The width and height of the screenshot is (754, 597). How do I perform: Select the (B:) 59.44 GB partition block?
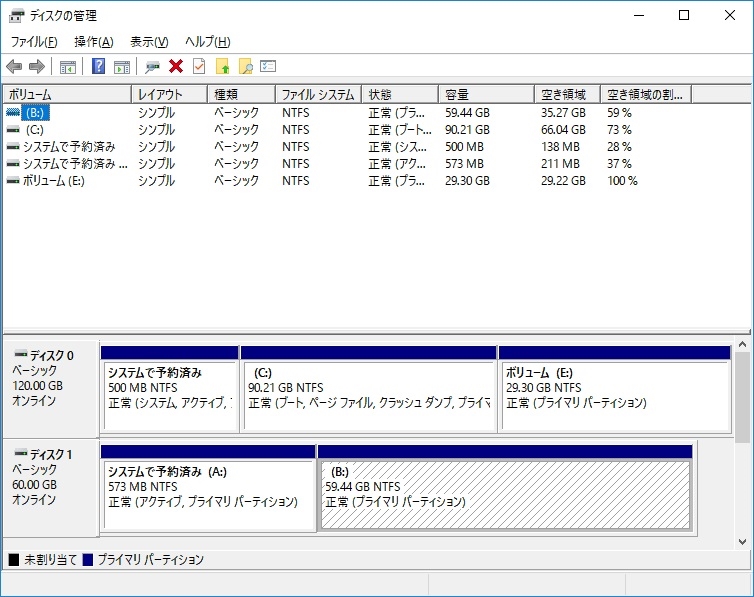coord(505,494)
